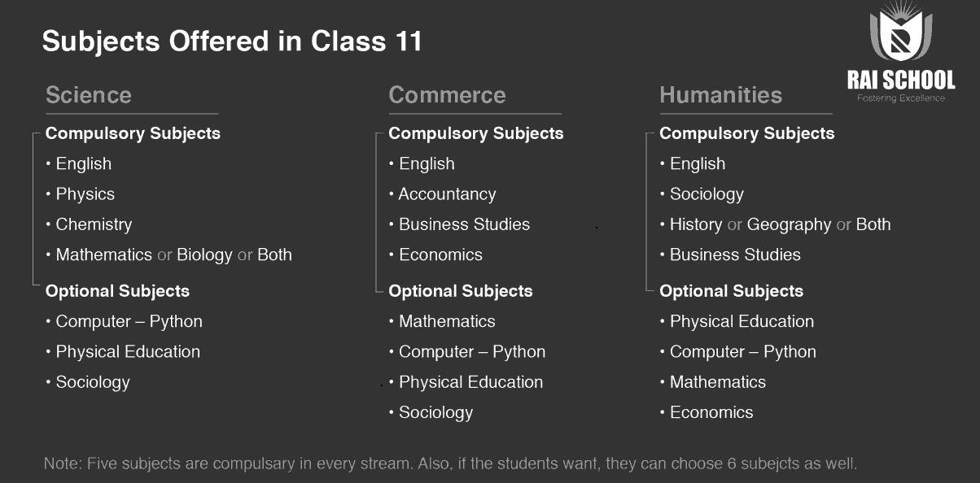Click the Rai School shield logo
Viewport: 980px width, 483px height.
(x=901, y=34)
